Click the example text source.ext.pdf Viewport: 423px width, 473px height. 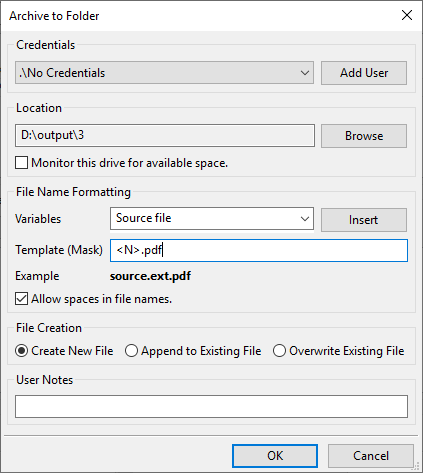(150, 276)
